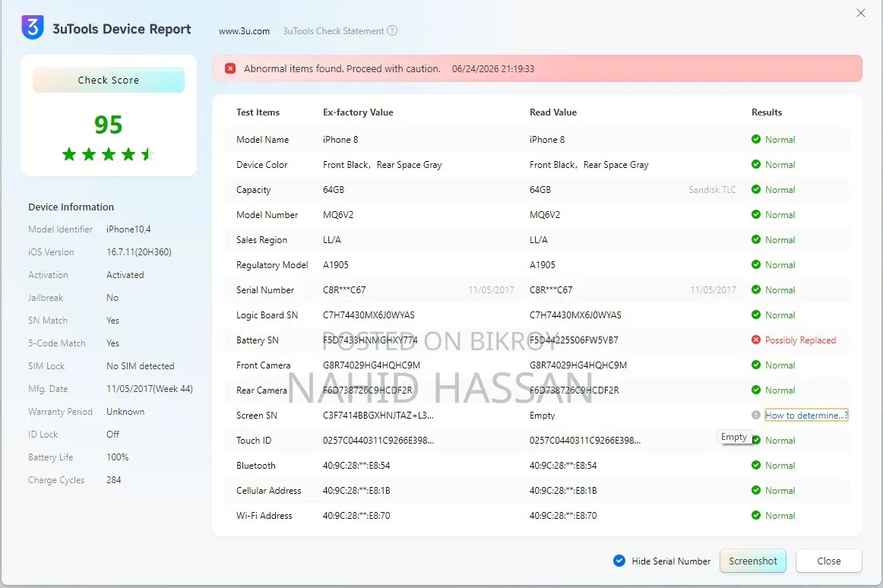Screen dimensions: 883x588
Task: Click the green check icon for Rear Camera
Action: click(x=756, y=390)
